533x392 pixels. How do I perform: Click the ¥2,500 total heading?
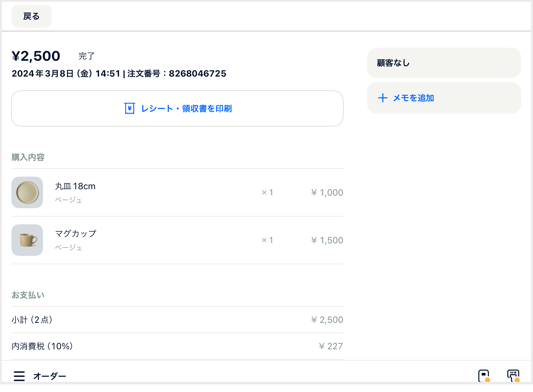point(36,56)
